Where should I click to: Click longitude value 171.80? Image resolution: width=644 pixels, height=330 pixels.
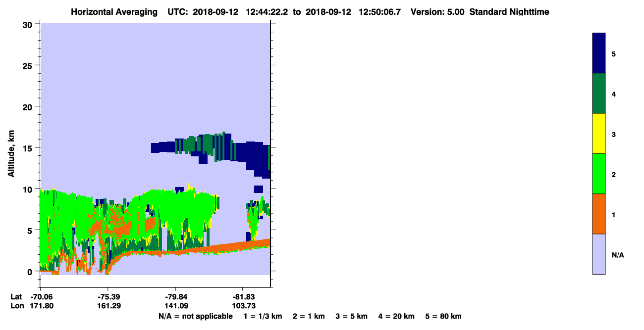(x=41, y=306)
